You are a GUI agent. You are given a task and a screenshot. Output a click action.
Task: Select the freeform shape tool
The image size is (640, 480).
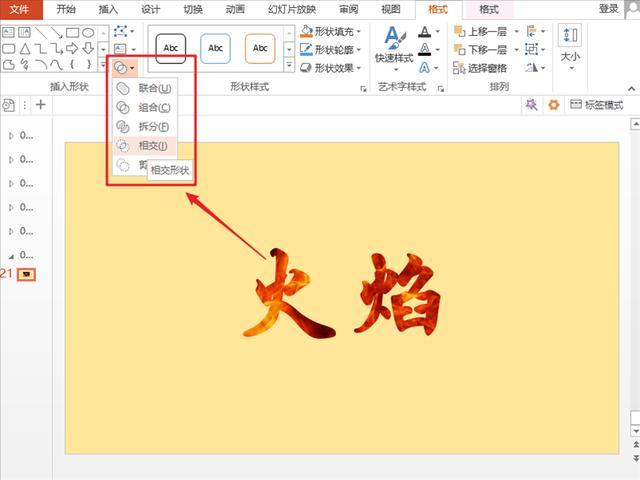click(x=9, y=64)
